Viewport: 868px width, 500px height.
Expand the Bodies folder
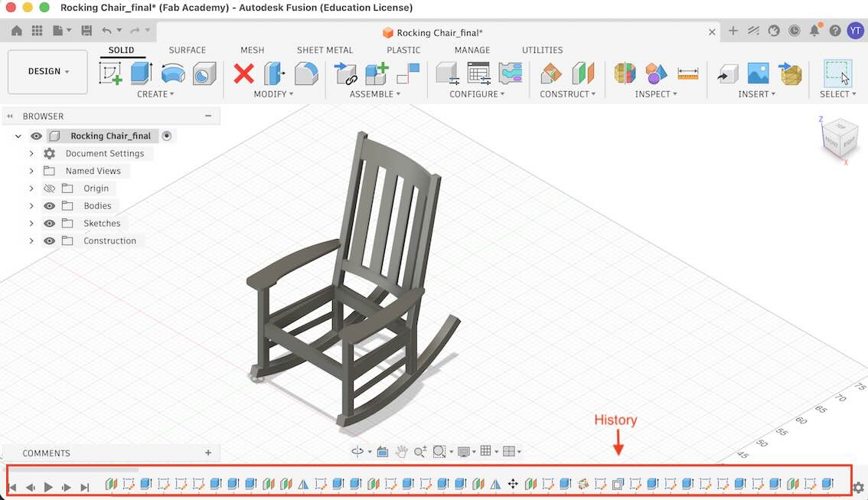click(x=31, y=206)
